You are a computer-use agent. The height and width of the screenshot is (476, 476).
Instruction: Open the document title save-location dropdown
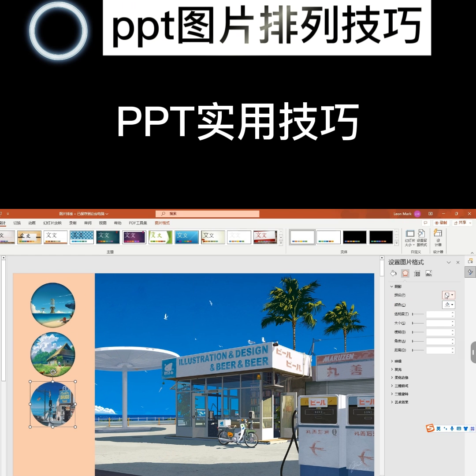(107, 214)
